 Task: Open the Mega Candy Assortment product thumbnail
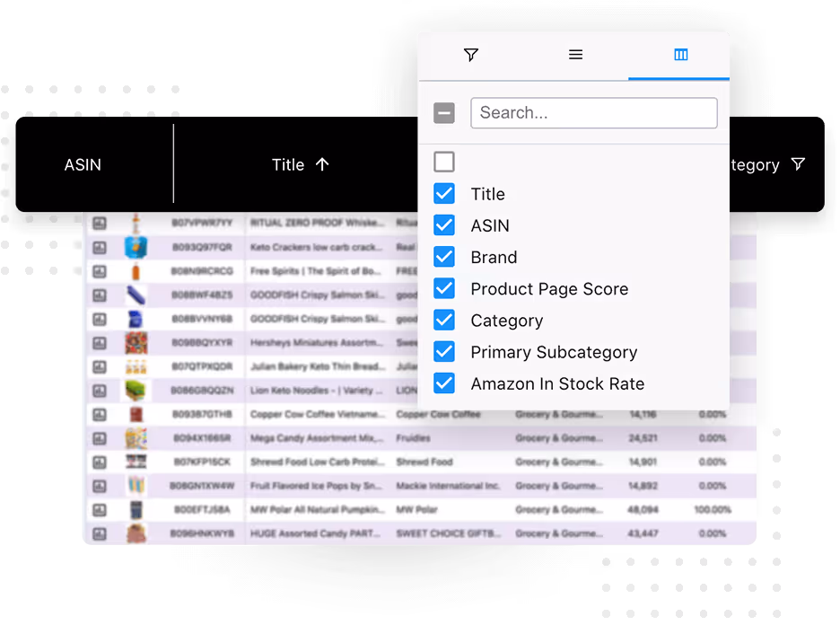pos(136,438)
